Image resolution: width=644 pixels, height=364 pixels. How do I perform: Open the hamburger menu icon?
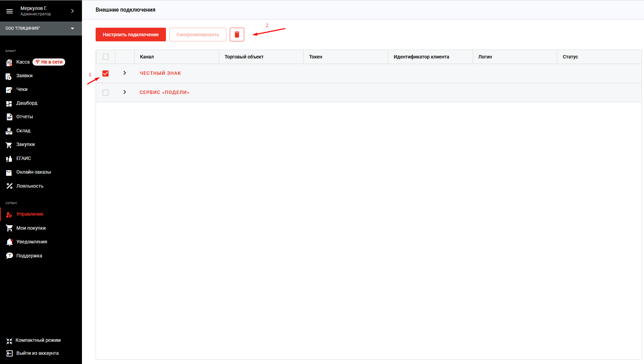pyautogui.click(x=10, y=11)
